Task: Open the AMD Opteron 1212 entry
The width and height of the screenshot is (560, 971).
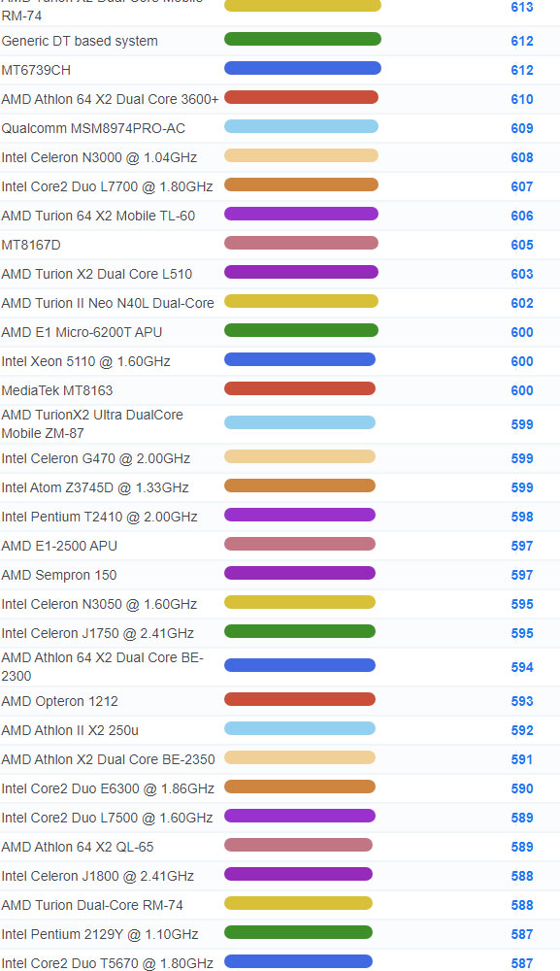Action: pos(59,702)
